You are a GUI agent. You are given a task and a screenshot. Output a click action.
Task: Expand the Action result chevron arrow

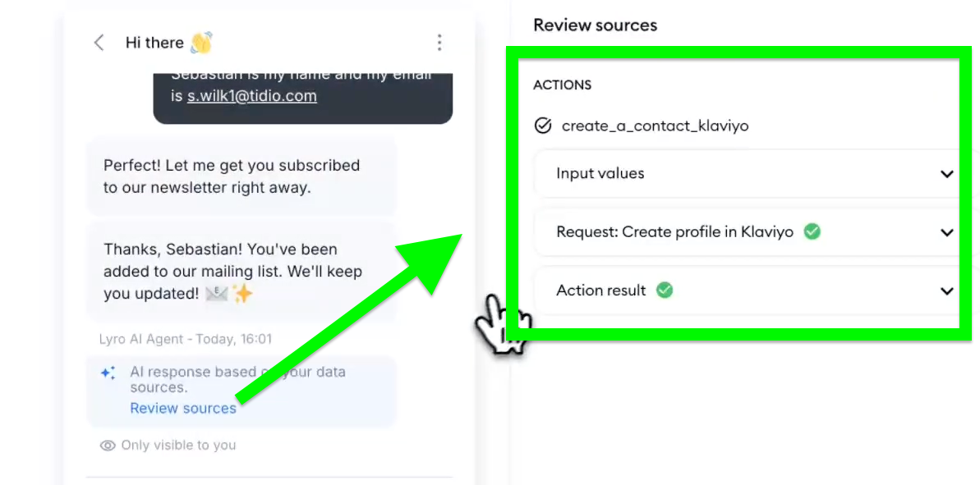pyautogui.click(x=946, y=291)
